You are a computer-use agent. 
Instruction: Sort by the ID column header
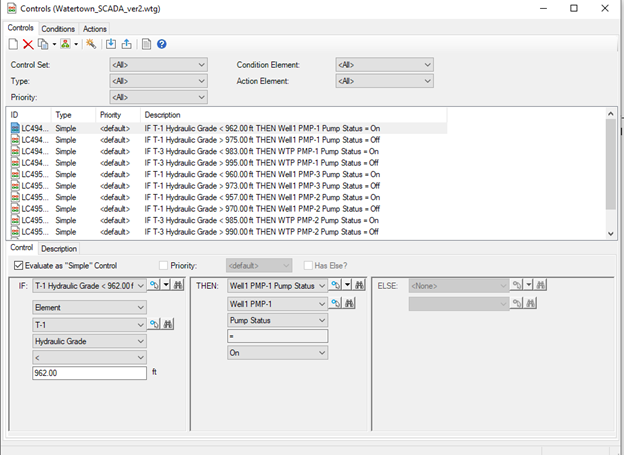tap(29, 115)
